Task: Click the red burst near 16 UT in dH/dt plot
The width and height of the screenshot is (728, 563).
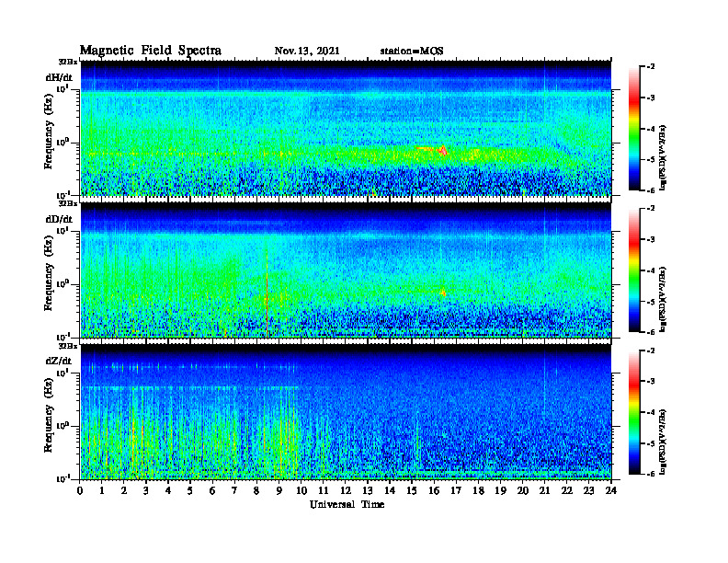Action: pos(443,150)
